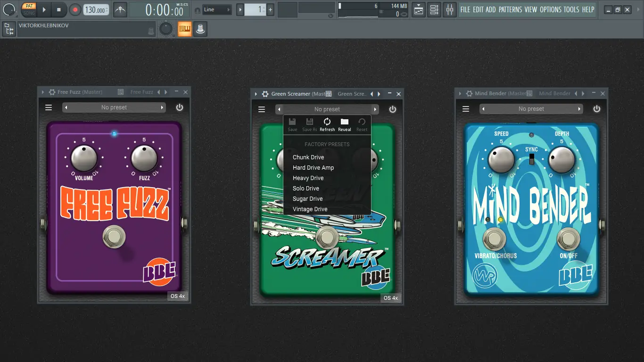Toggle Free Fuzz power bypass button
644x362 pixels.
(x=180, y=107)
